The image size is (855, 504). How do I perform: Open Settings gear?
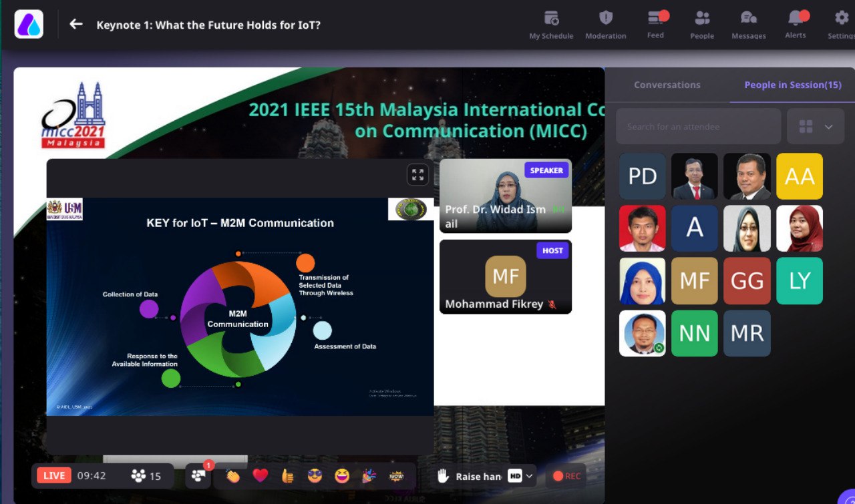tap(842, 25)
